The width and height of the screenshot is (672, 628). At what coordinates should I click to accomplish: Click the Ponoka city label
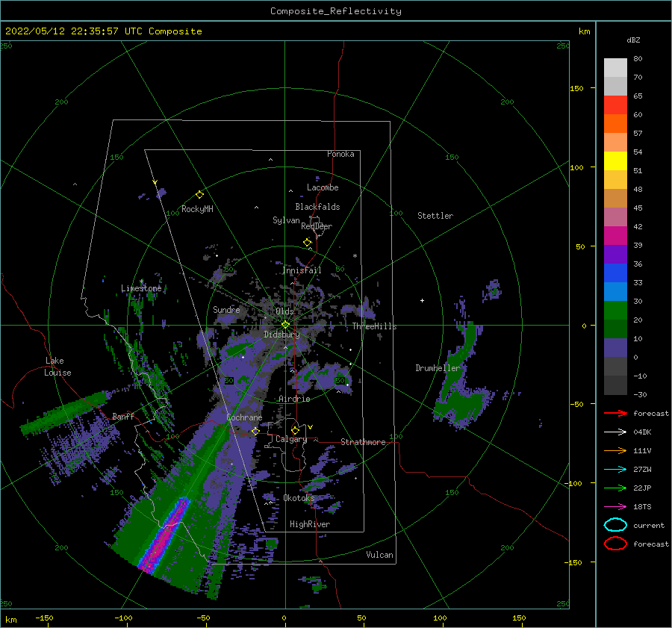[340, 154]
